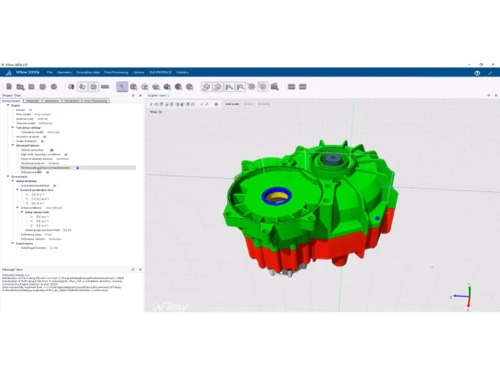The image size is (500, 375).
Task: Toggle Moving parts surface normal deviation
Action: point(77,168)
